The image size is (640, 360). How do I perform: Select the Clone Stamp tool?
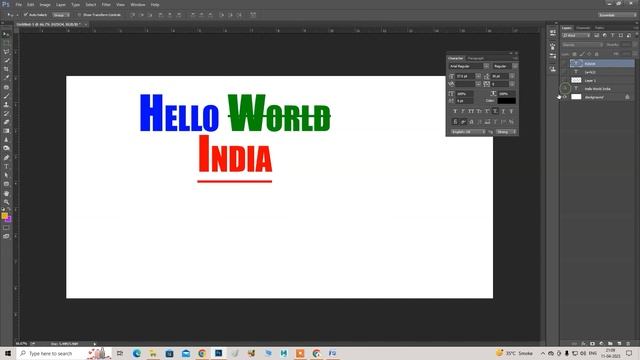pyautogui.click(x=6, y=105)
